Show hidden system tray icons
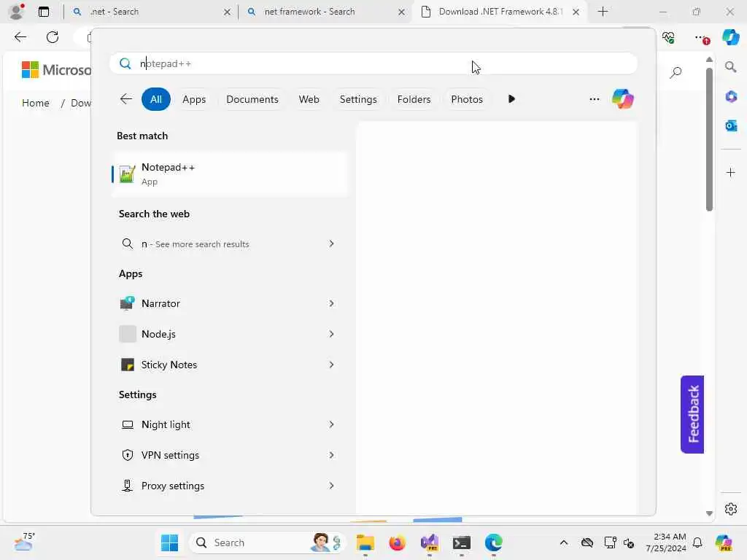Screen dimensions: 747x560 (564, 542)
